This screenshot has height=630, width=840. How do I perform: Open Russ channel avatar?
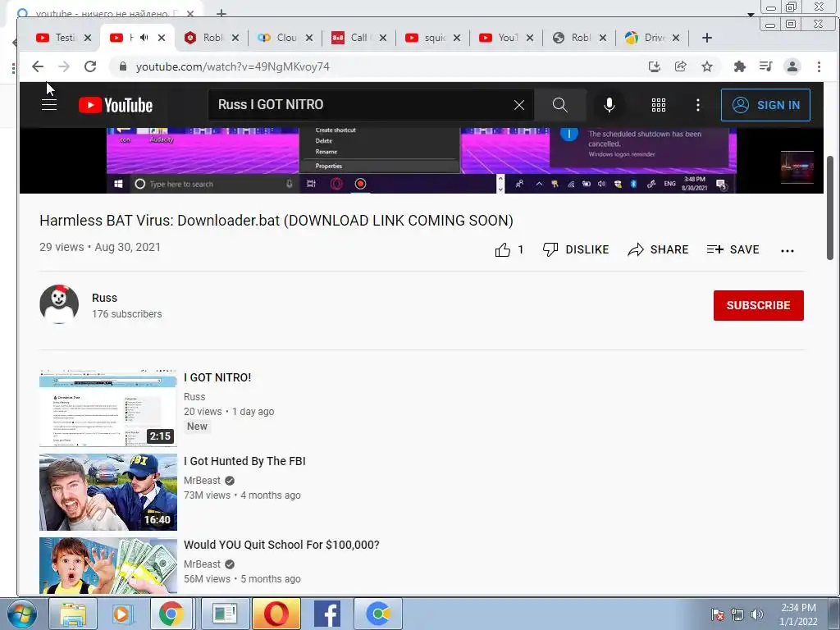click(x=59, y=304)
